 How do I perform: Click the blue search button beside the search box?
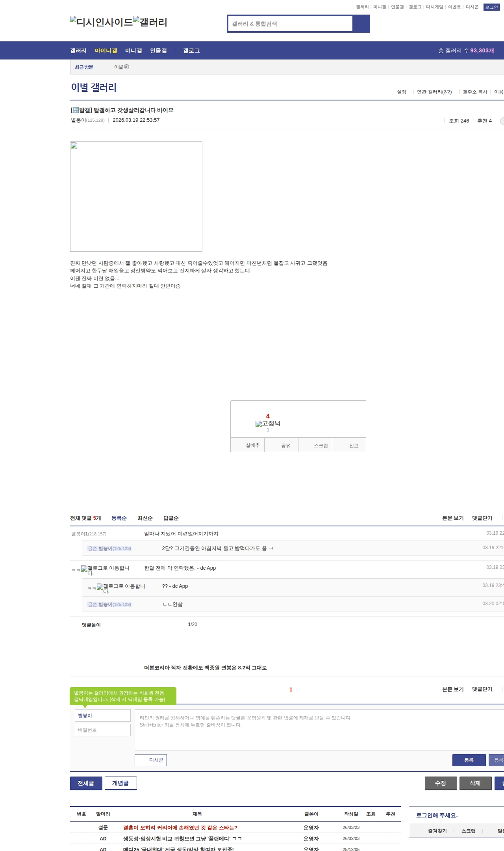point(361,24)
